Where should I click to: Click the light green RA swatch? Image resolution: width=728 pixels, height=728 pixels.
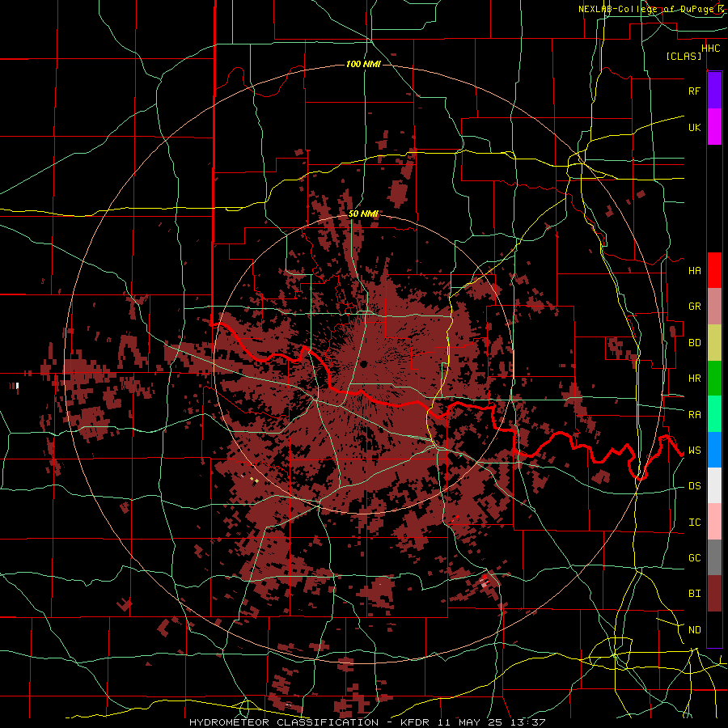tap(714, 414)
